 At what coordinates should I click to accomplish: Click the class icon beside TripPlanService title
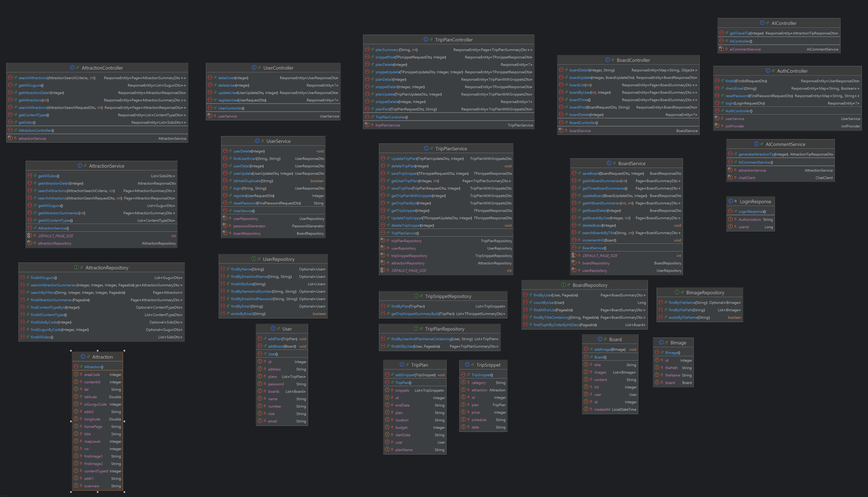(x=426, y=148)
